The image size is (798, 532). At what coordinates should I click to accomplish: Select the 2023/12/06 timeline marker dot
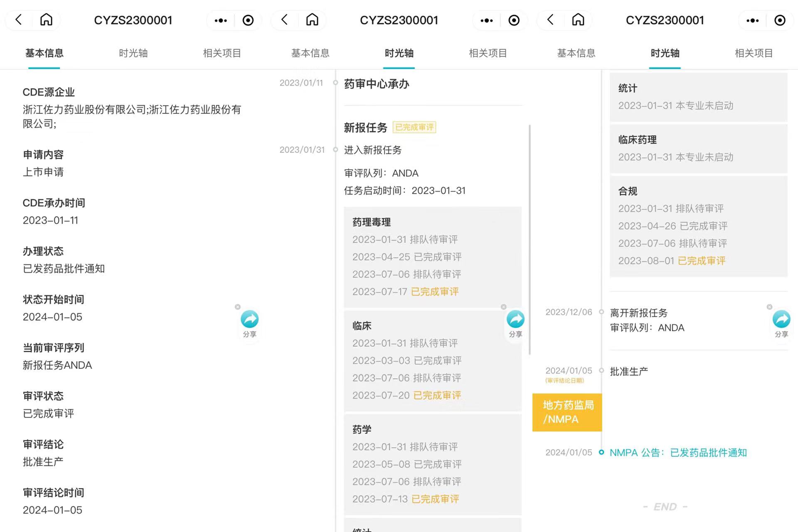(601, 312)
